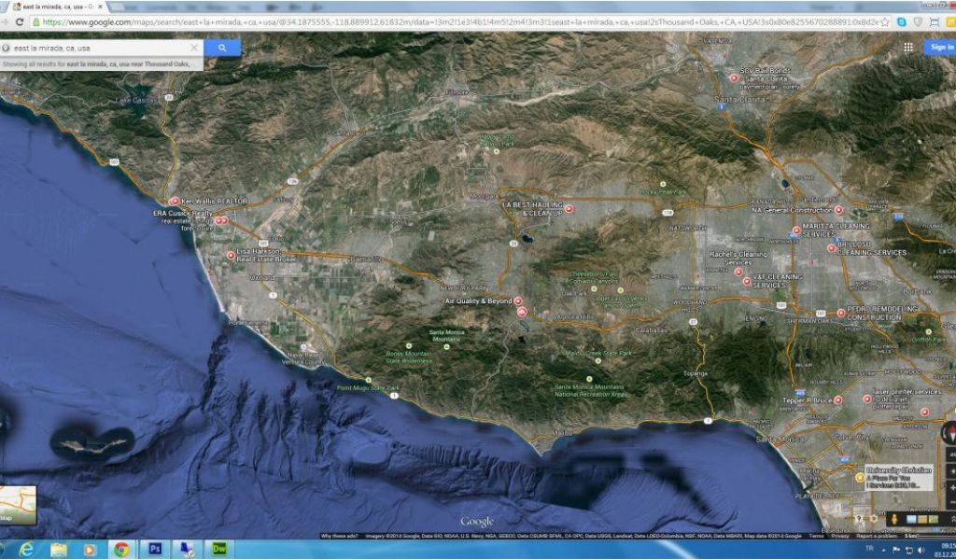Open the shield extension icon
Image resolution: width=956 pixels, height=560 pixels.
(x=918, y=22)
